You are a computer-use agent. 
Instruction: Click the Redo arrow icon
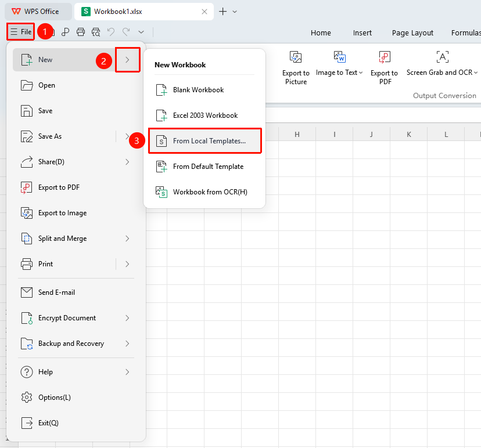click(126, 31)
